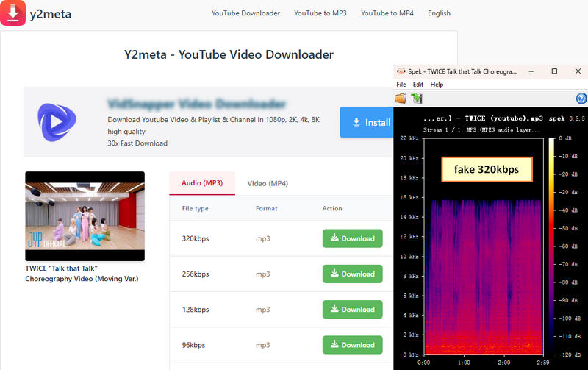Click the Spek app icon in title bar
This screenshot has height=370, width=588.
[x=401, y=71]
